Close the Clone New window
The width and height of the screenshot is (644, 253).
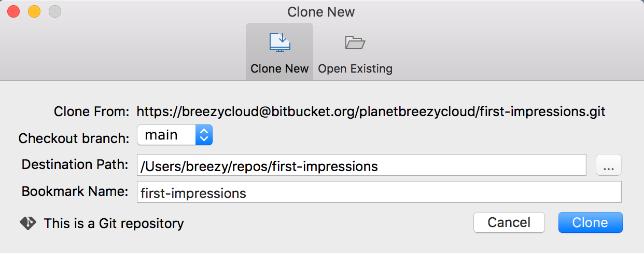[x=14, y=11]
